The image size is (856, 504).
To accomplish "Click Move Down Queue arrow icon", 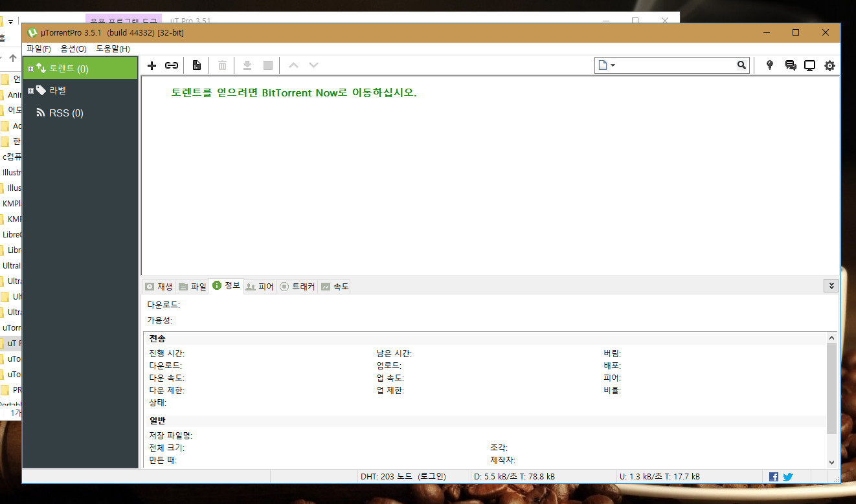I will point(313,65).
